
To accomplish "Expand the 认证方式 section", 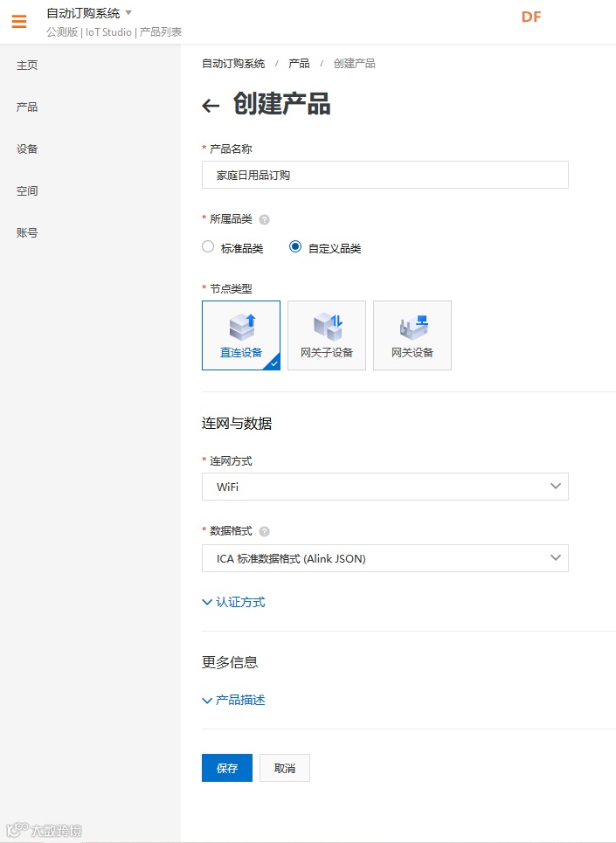I will [x=234, y=602].
